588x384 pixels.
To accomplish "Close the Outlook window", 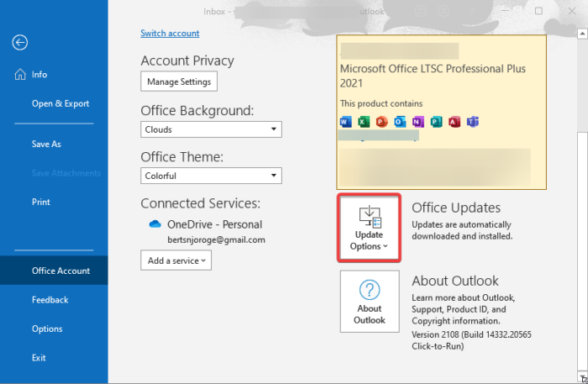I will (572, 11).
